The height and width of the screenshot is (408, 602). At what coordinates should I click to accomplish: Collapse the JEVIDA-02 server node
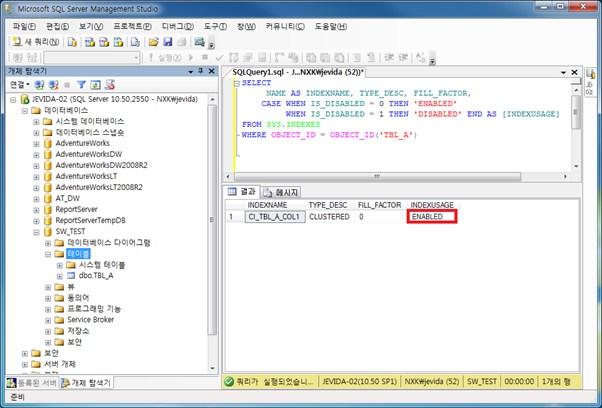(13, 100)
